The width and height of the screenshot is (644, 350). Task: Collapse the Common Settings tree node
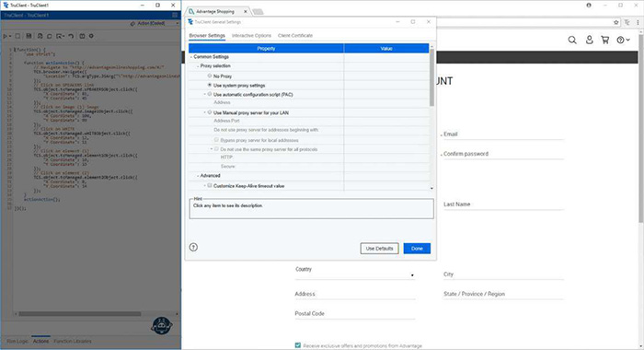[x=191, y=57]
